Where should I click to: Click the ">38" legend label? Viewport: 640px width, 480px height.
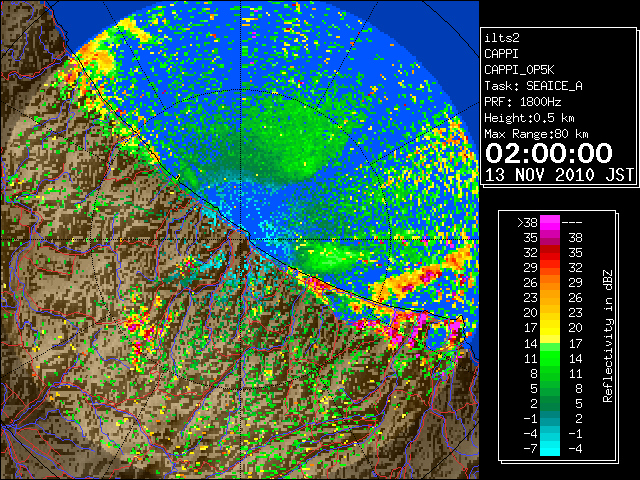(527, 223)
